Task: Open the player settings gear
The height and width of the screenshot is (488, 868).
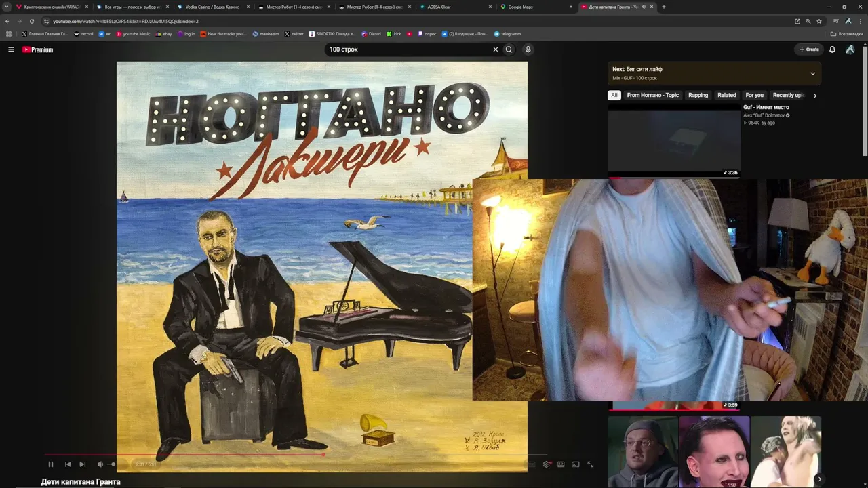Action: pyautogui.click(x=547, y=464)
